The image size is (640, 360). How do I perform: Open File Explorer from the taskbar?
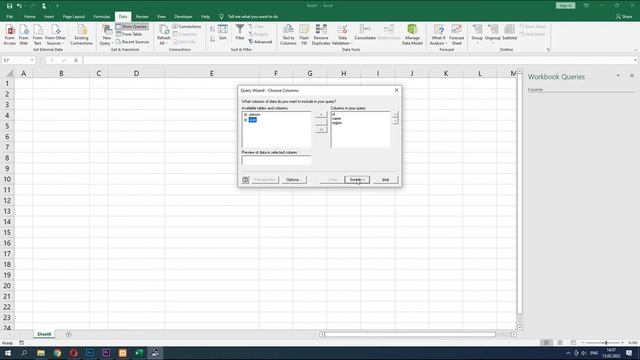[x=41, y=353]
